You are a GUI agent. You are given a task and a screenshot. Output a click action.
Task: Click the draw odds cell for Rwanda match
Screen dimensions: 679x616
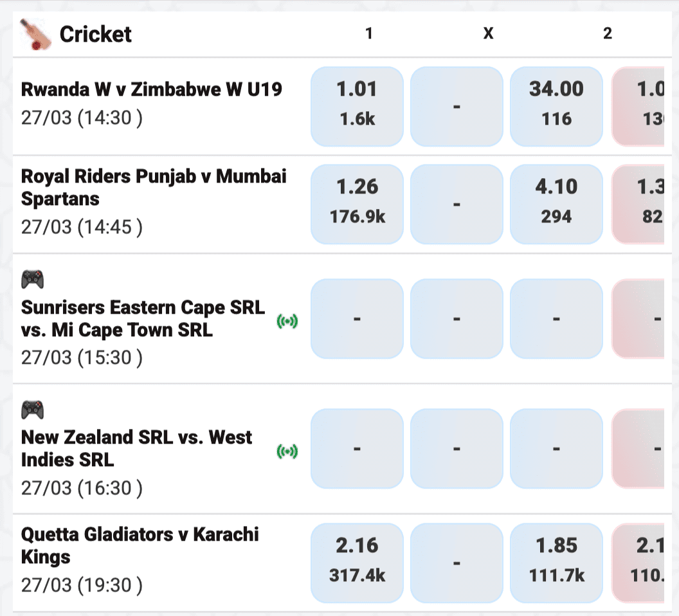point(457,106)
